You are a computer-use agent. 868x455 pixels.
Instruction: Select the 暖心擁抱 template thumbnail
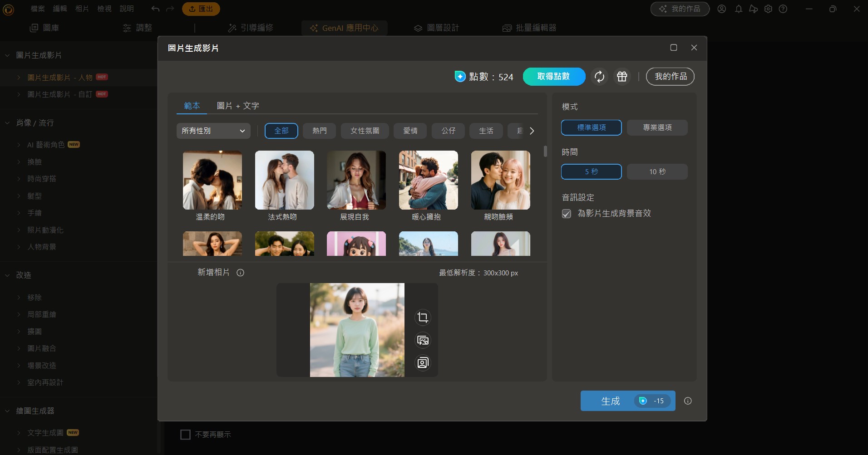coord(429,180)
